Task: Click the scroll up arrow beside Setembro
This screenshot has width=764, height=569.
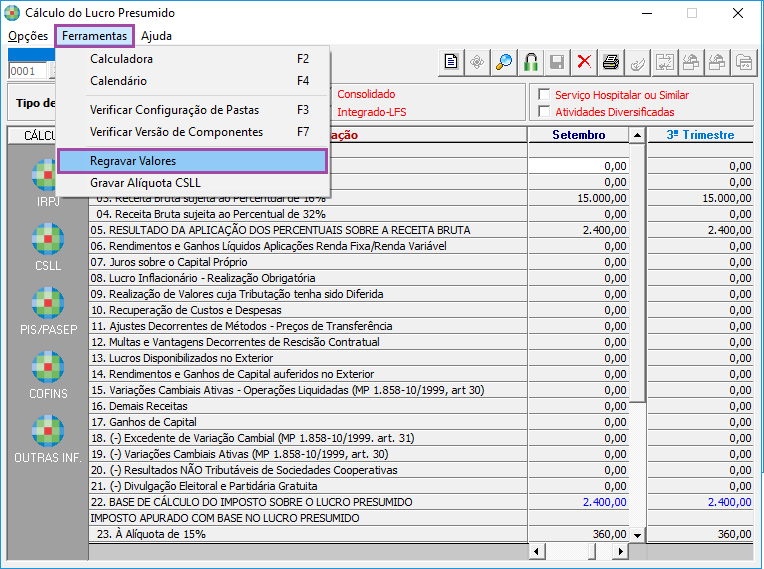Action: (x=637, y=135)
